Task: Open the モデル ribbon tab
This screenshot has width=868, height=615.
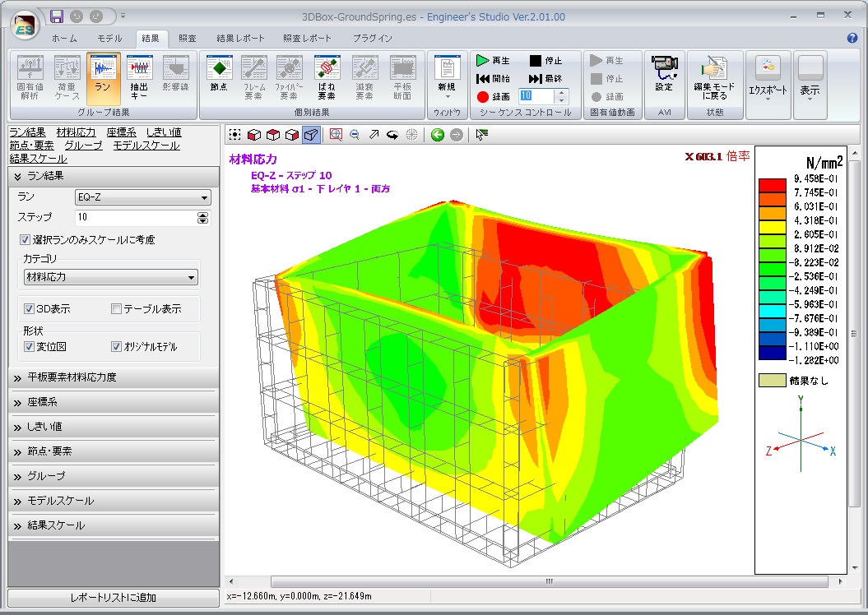Action: (109, 38)
